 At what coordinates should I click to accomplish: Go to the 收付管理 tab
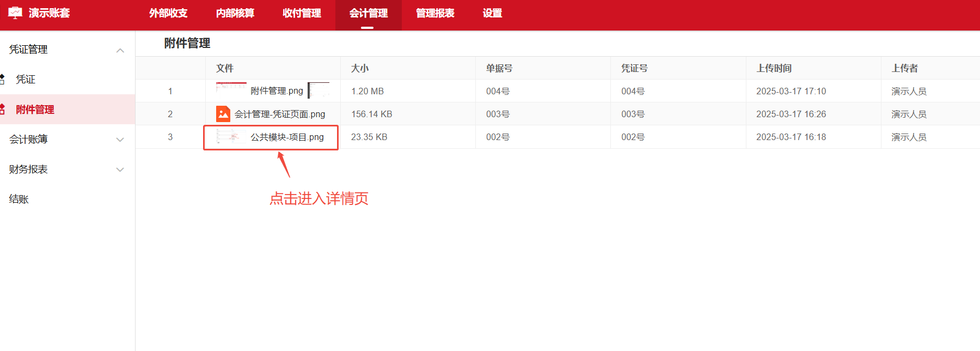[x=302, y=13]
